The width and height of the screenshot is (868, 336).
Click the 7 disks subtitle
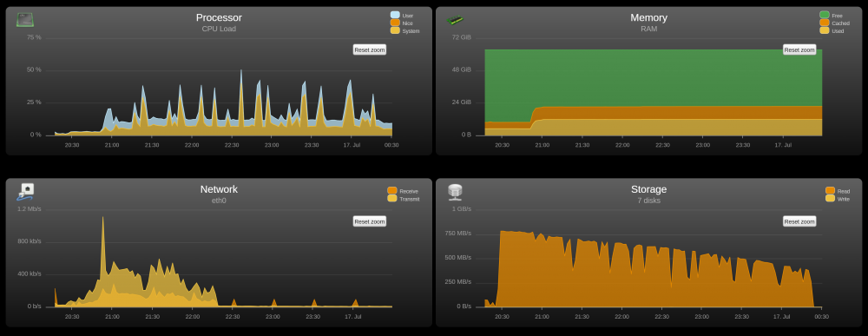point(648,201)
